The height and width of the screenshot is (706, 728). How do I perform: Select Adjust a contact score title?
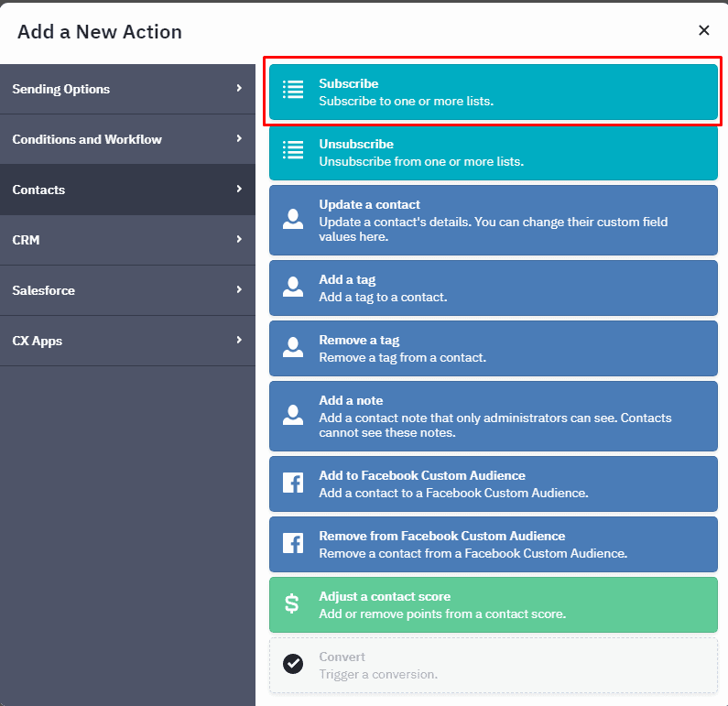pos(385,596)
